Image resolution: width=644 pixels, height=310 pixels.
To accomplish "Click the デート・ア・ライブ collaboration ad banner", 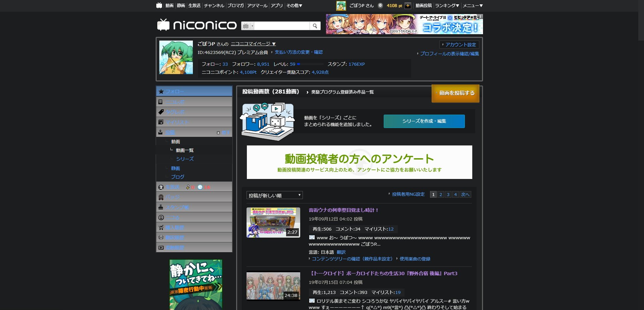I will tap(405, 24).
